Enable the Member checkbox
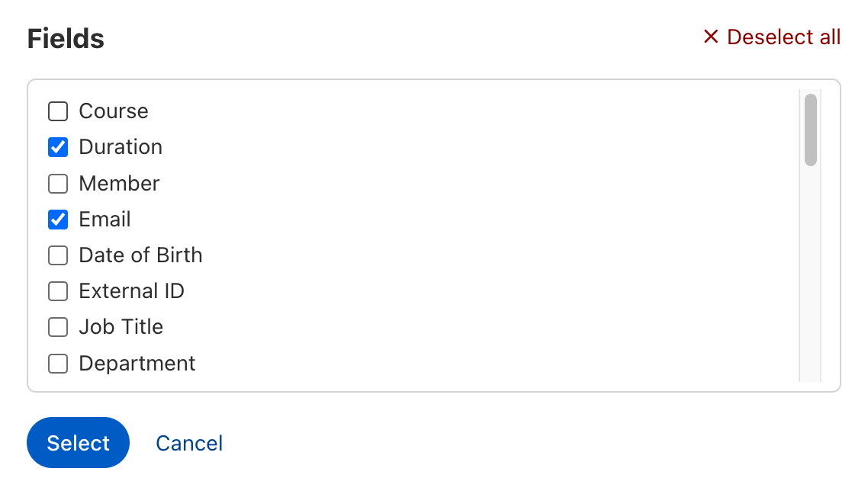Image resolution: width=868 pixels, height=494 pixels. [x=58, y=184]
